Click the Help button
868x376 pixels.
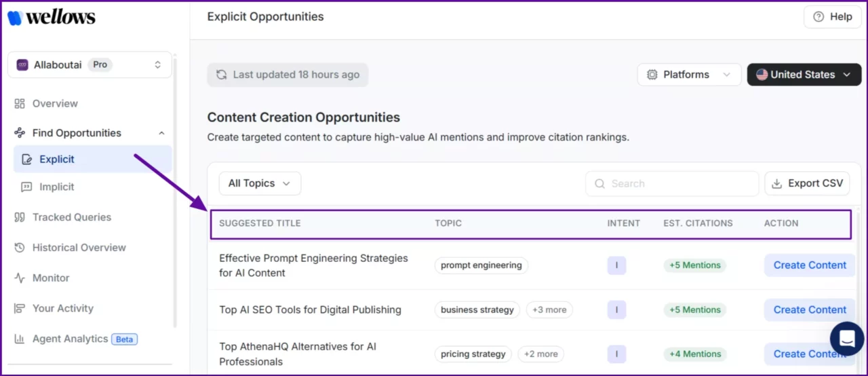click(x=832, y=17)
